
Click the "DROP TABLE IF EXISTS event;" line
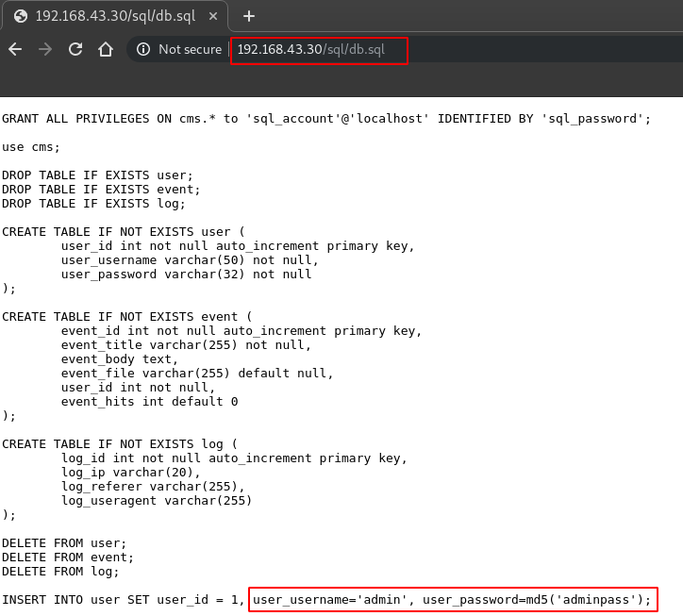tap(101, 189)
